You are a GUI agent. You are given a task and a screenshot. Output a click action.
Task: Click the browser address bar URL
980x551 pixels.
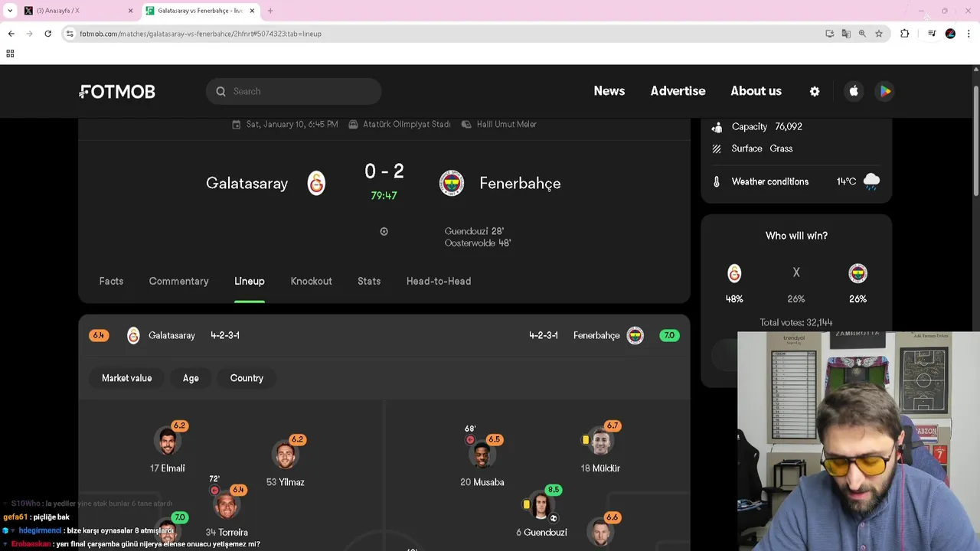coord(201,34)
